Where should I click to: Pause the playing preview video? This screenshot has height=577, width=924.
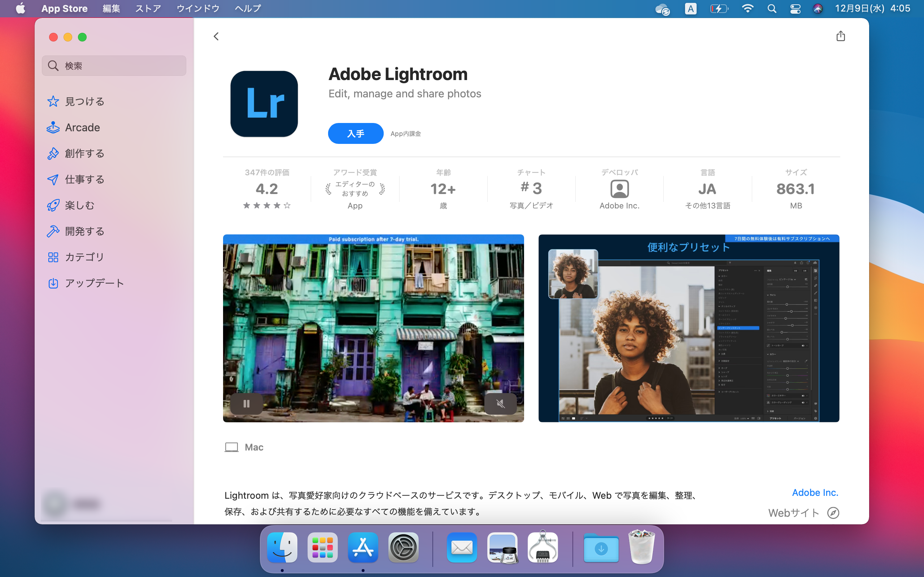(x=247, y=404)
